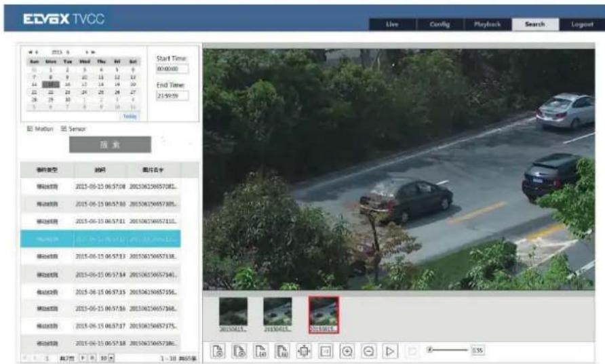Click the fit-to-window icon with four arrows
This screenshot has height=364, width=605.
pos(304,351)
